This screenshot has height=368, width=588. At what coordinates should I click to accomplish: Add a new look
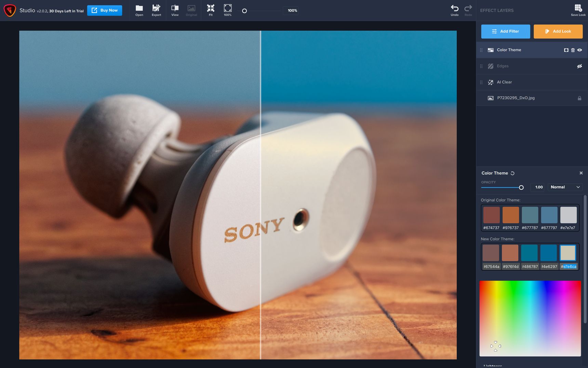pyautogui.click(x=558, y=31)
